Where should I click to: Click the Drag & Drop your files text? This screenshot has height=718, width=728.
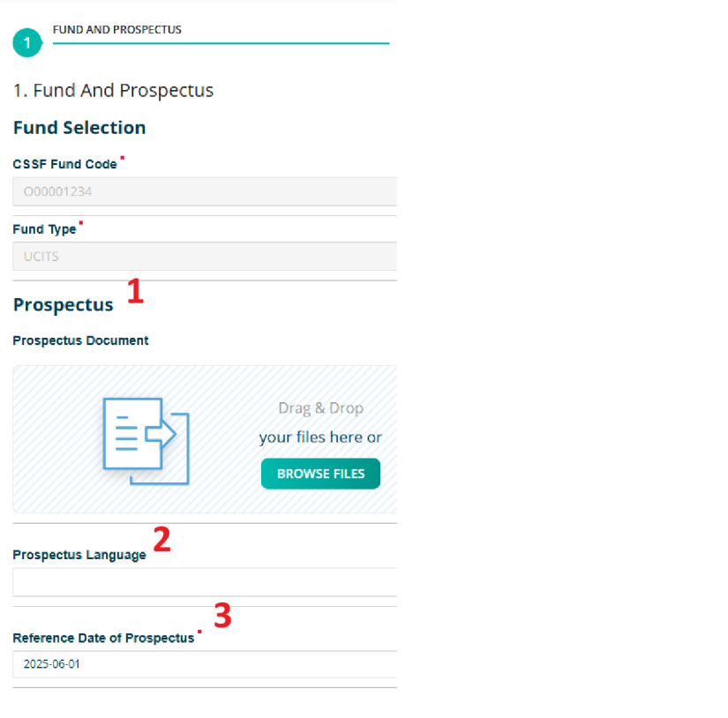click(x=320, y=423)
